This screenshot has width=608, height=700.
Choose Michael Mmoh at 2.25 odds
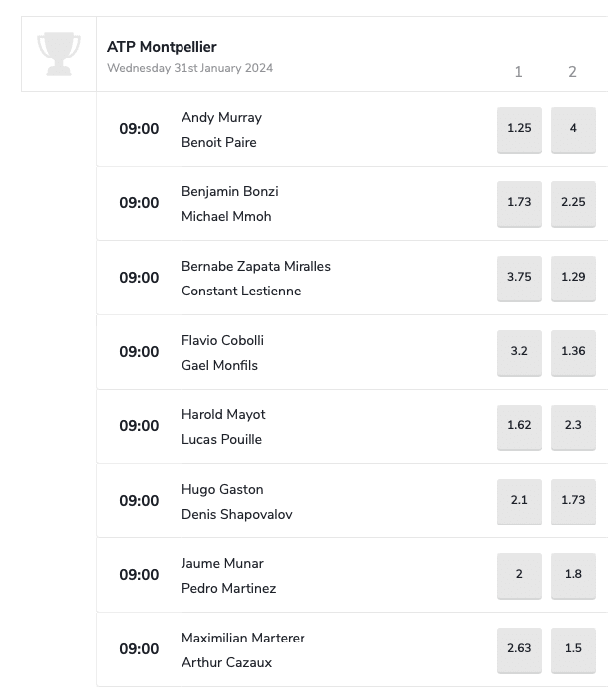tap(573, 204)
